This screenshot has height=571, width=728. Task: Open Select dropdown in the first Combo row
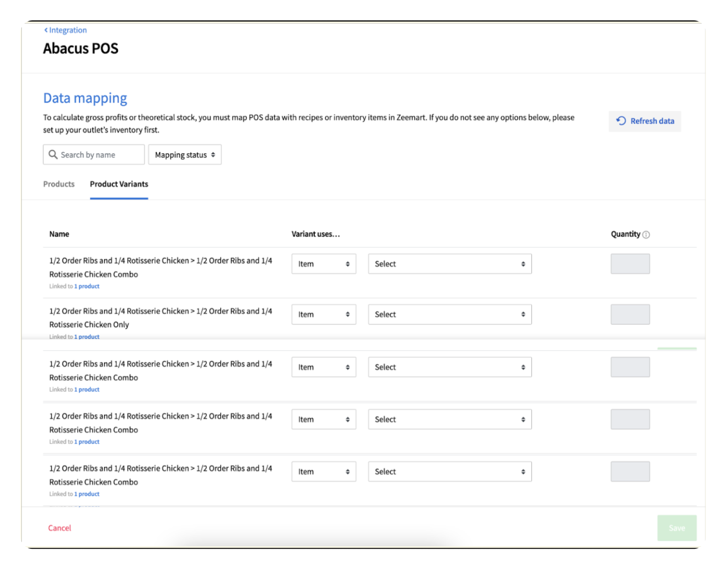(x=450, y=264)
